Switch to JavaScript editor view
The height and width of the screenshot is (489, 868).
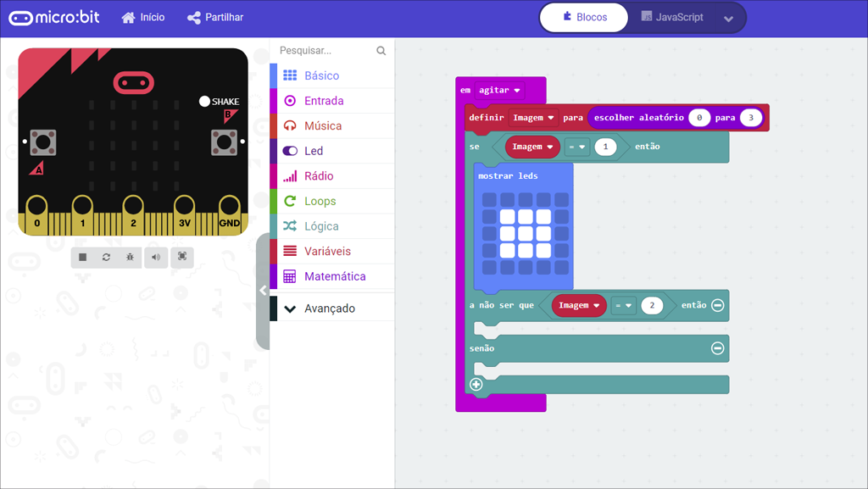click(x=672, y=17)
